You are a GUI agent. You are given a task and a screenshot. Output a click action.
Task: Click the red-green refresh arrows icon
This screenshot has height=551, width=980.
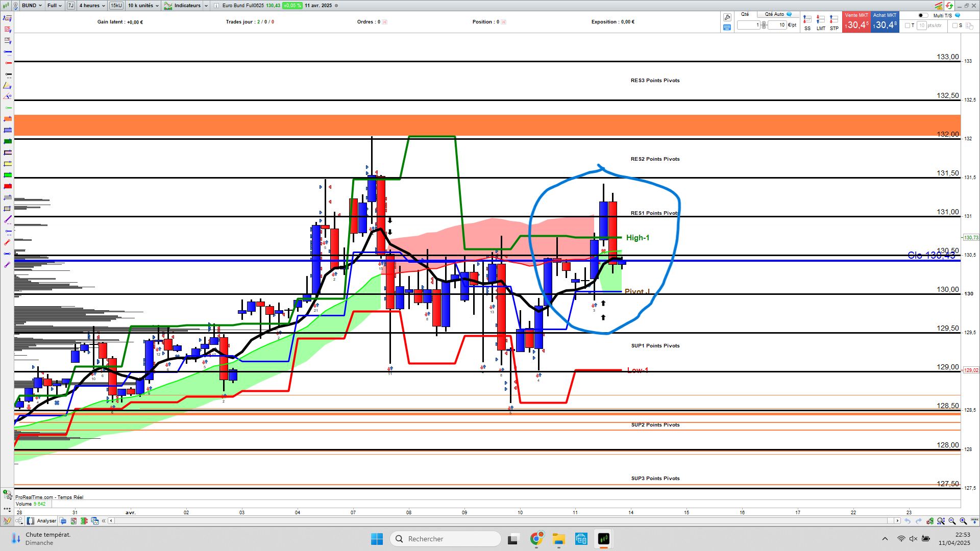pyautogui.click(x=949, y=6)
